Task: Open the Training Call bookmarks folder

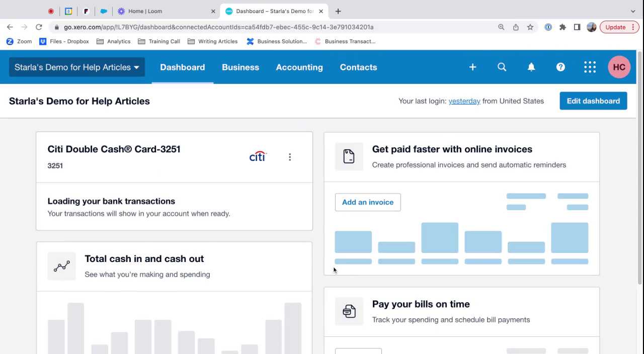Action: pos(158,41)
